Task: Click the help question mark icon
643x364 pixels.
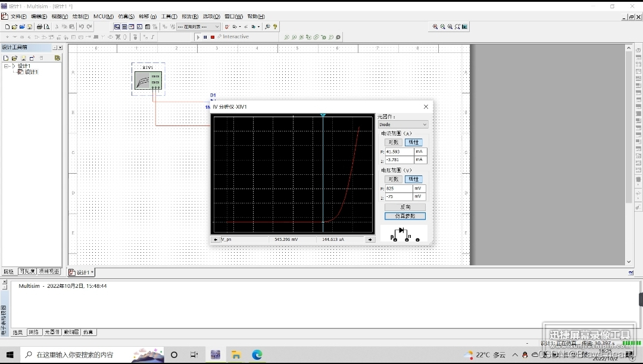Action: pos(275,27)
